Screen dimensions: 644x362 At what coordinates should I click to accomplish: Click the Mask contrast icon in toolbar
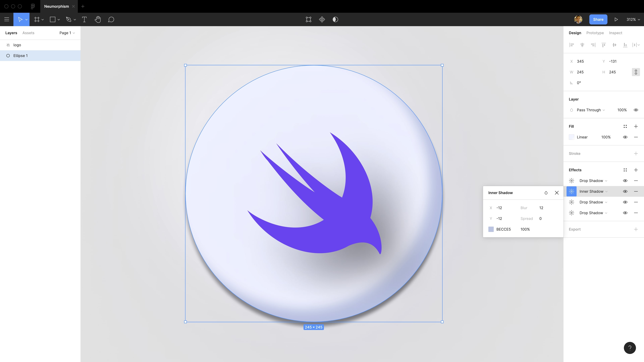point(335,19)
